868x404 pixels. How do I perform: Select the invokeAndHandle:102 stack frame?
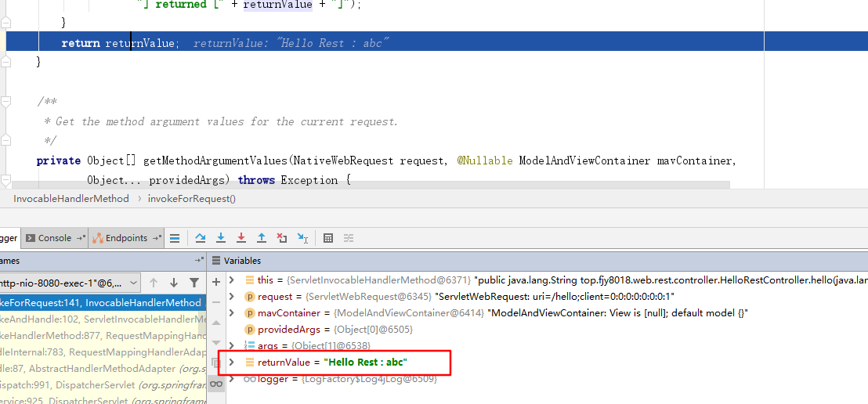tap(102, 319)
